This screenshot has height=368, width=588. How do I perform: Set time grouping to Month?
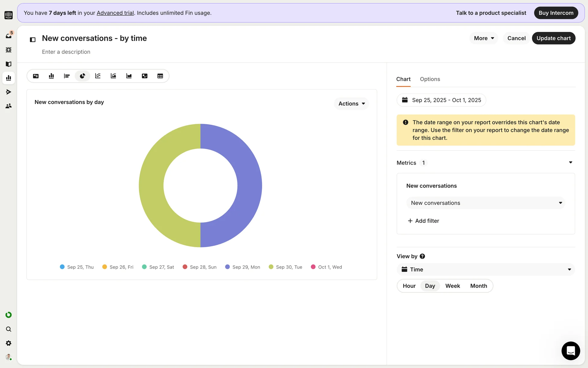(478, 286)
